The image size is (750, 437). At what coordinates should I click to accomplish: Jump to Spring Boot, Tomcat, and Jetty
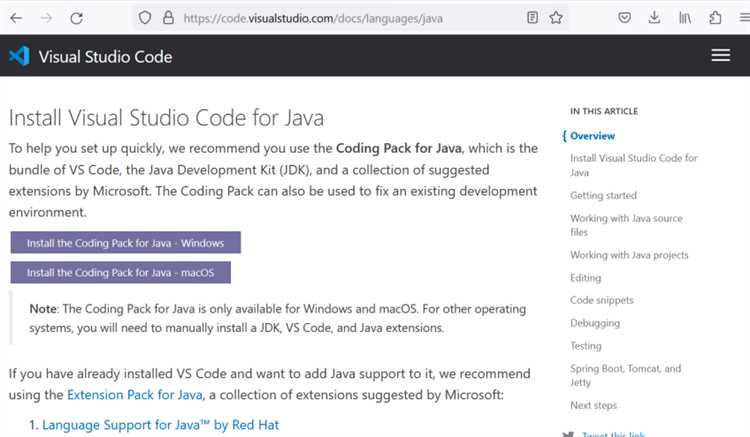click(625, 375)
